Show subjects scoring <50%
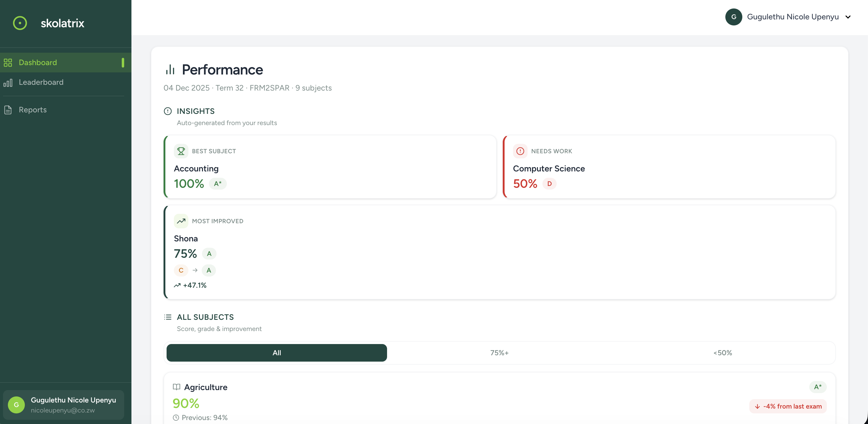 point(722,353)
